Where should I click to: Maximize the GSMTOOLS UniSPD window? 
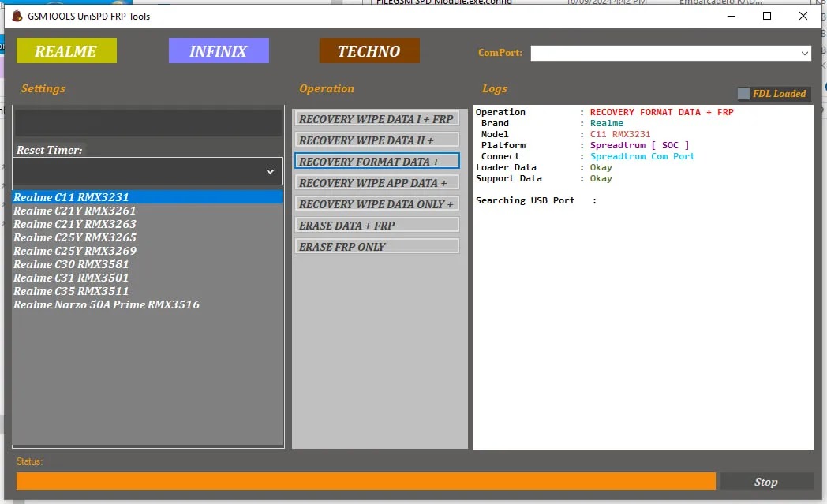767,16
